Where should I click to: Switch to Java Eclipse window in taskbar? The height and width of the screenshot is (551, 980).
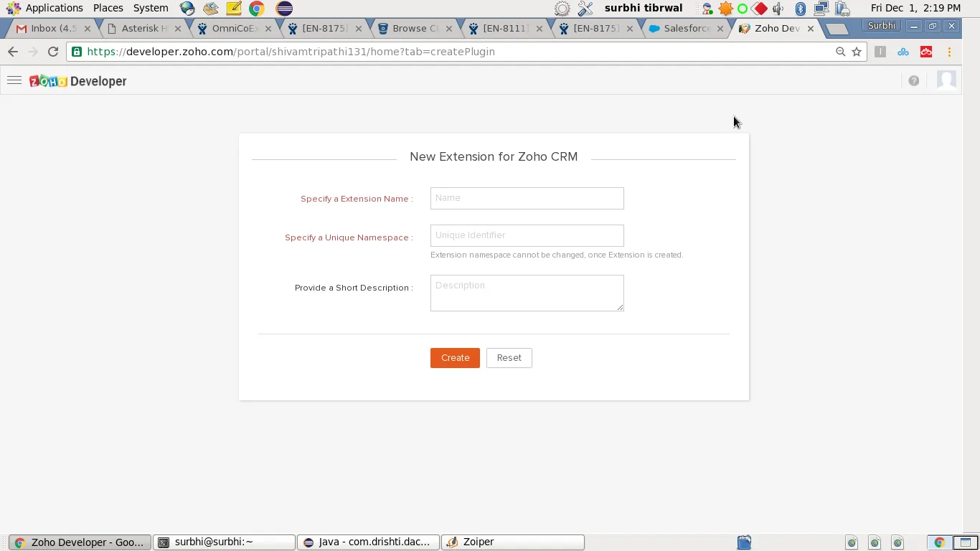pos(369,542)
